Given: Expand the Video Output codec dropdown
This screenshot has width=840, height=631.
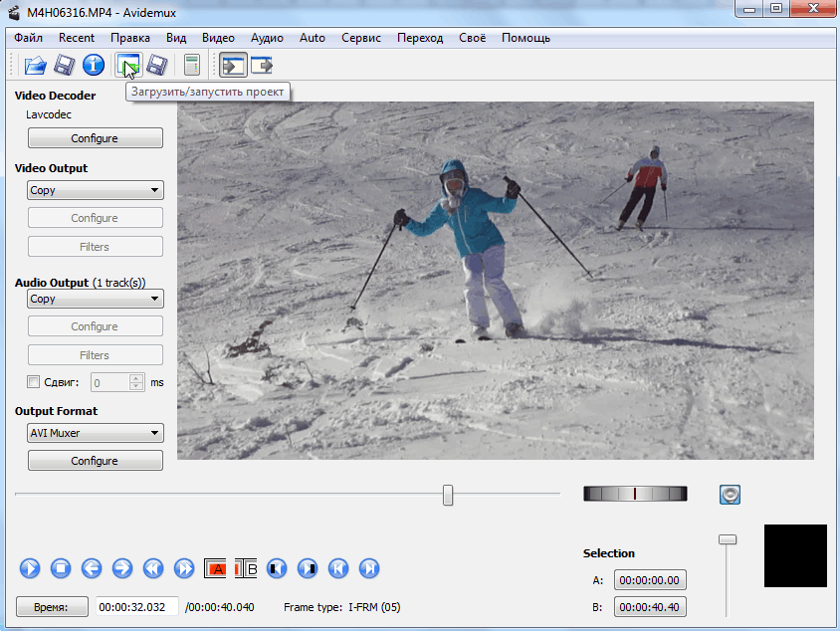Looking at the screenshot, I should [x=95, y=190].
